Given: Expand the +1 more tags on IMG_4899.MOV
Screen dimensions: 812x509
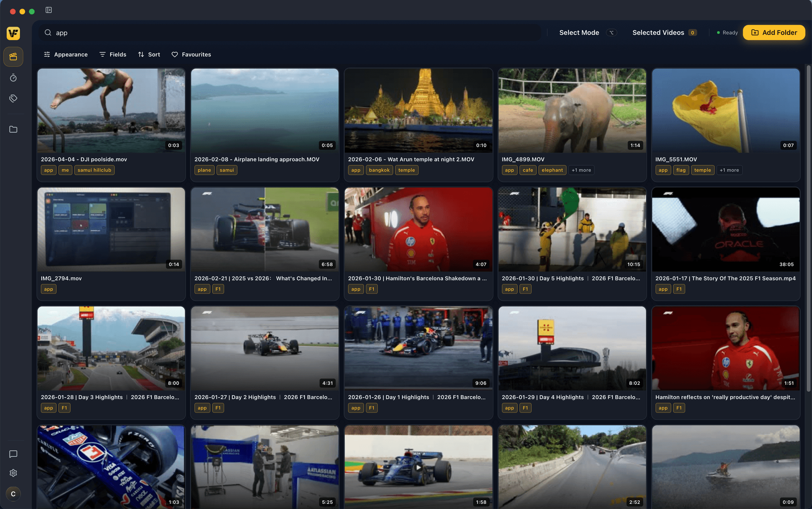Looking at the screenshot, I should (581, 170).
